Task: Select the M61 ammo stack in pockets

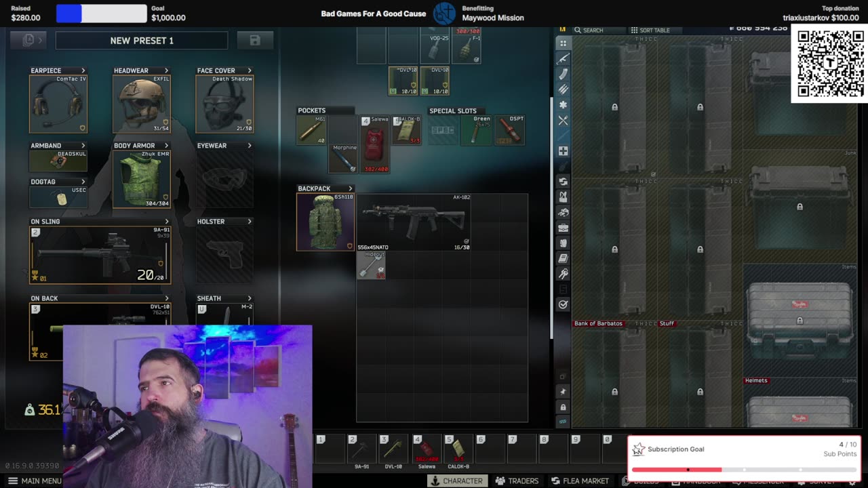Action: point(311,130)
